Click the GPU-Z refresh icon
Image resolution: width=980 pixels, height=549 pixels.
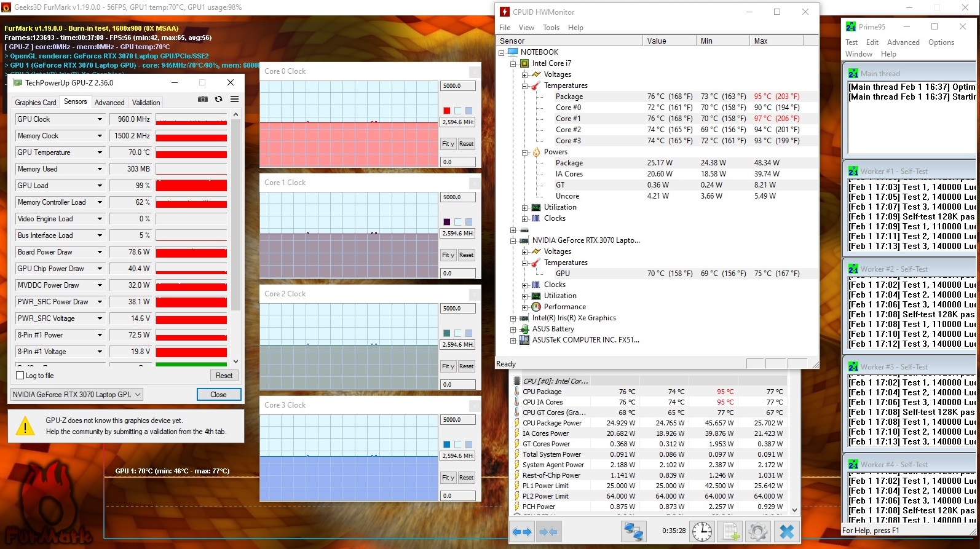(218, 99)
